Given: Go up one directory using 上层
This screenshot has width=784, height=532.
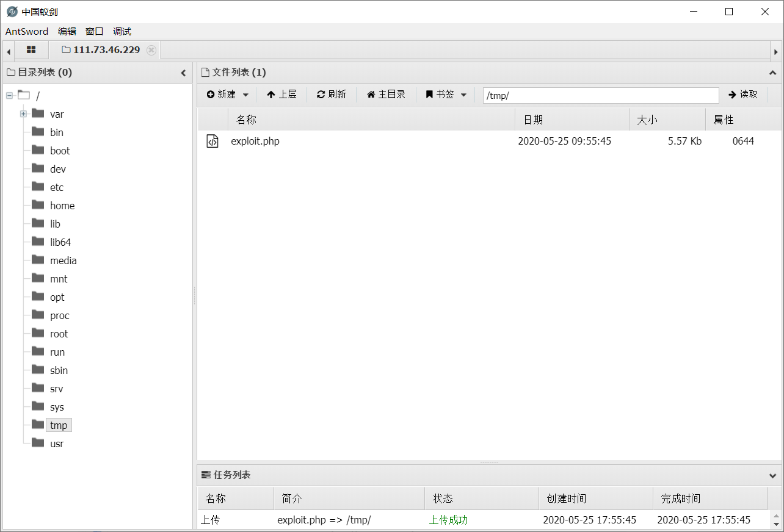Looking at the screenshot, I should pyautogui.click(x=281, y=94).
